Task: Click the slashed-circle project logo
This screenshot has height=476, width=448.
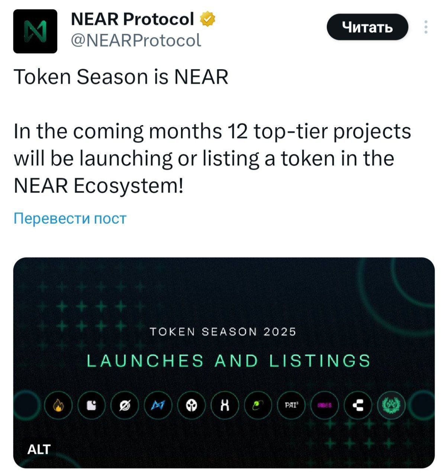Action: pos(125,405)
